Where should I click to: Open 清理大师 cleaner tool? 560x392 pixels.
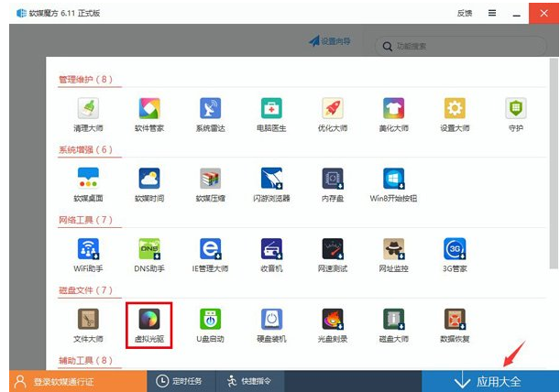click(88, 115)
